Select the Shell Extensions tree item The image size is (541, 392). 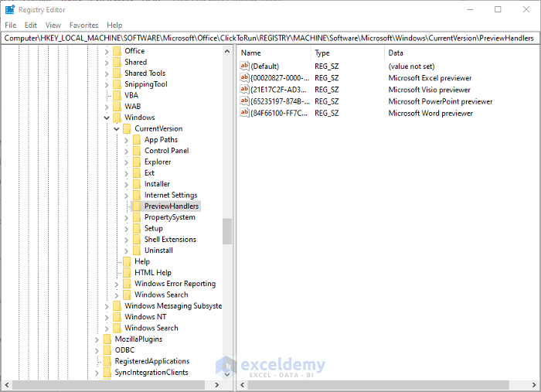pos(170,239)
